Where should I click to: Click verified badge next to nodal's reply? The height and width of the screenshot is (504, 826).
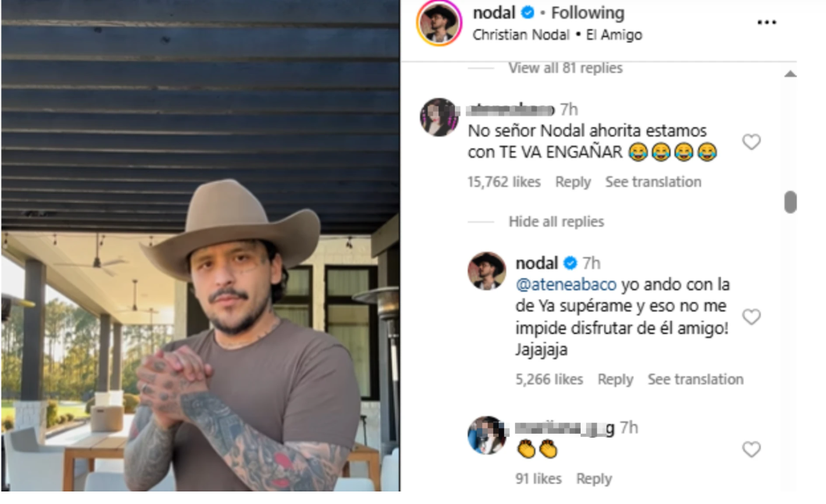click(x=570, y=263)
